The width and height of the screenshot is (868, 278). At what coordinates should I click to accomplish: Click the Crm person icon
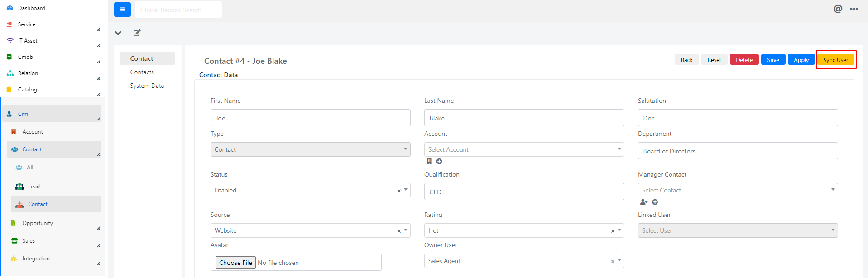[10, 114]
